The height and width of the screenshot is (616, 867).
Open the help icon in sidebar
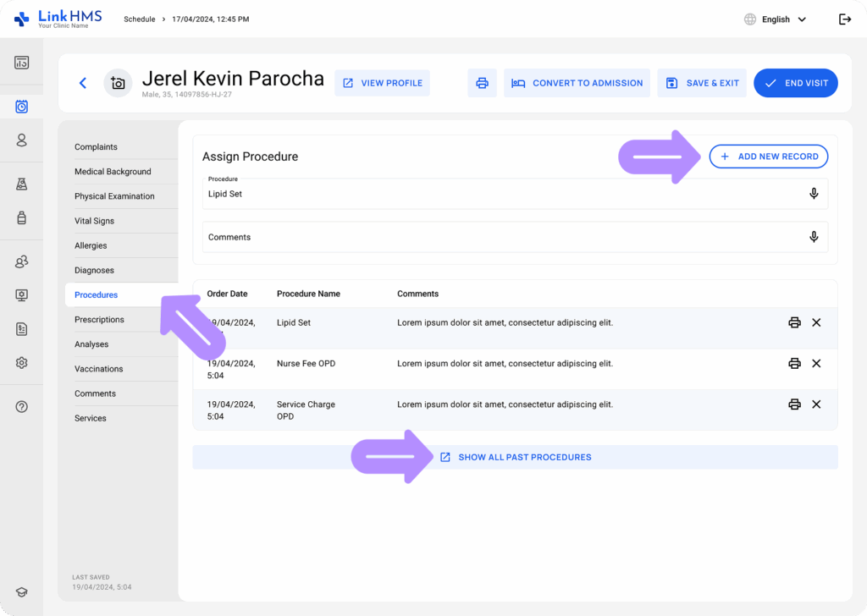coord(22,406)
